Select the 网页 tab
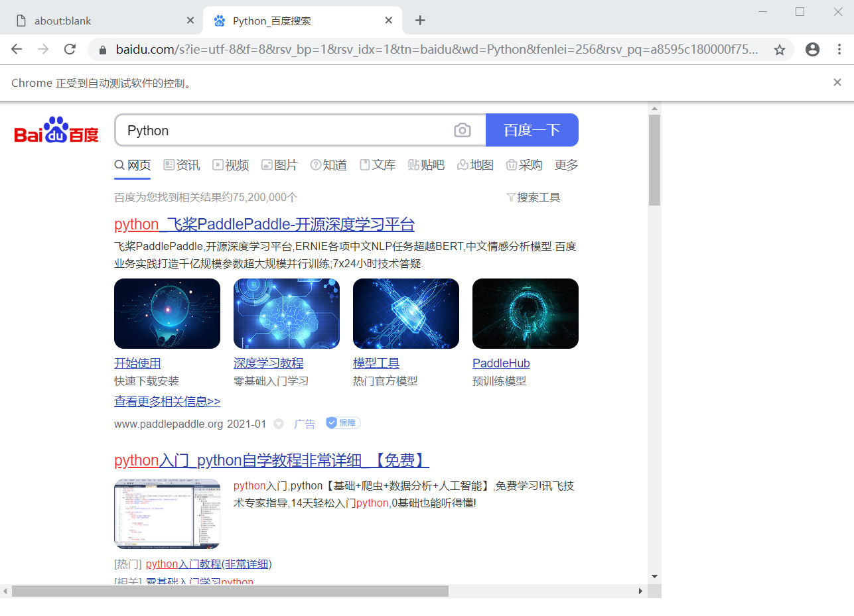854x616 pixels. tap(133, 164)
